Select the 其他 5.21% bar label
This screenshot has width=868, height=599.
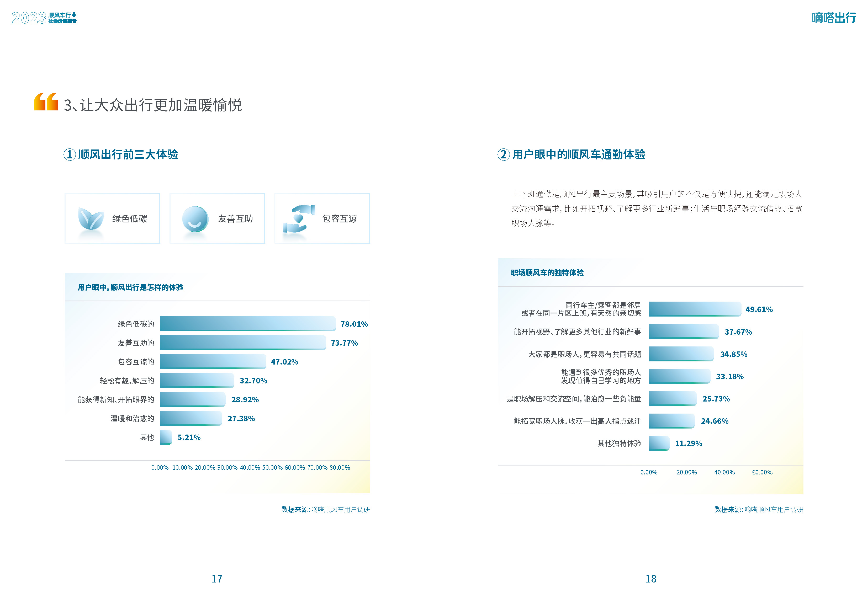(146, 437)
